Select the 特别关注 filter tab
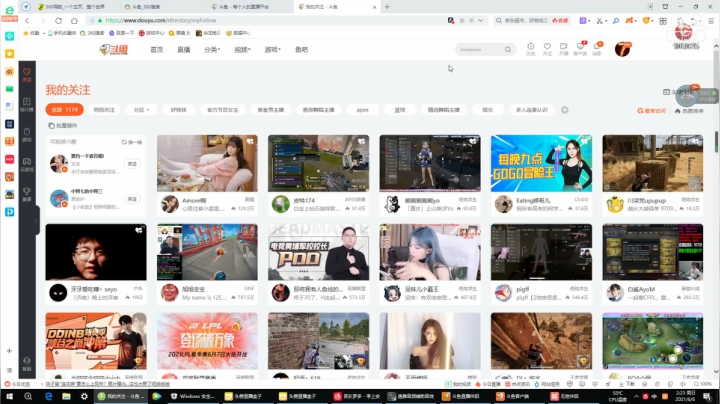720x404 pixels. tap(104, 110)
